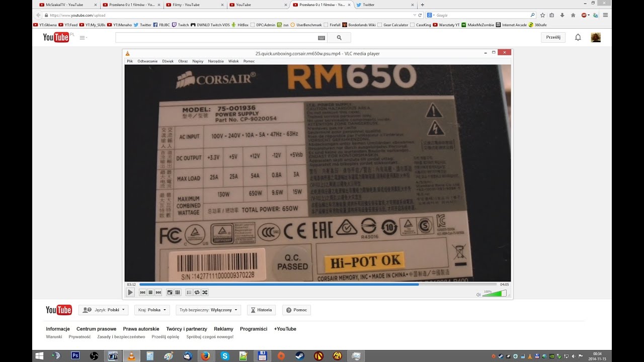644x362 pixels.
Task: Open Prawa autorskie footer link
Action: [141, 329]
